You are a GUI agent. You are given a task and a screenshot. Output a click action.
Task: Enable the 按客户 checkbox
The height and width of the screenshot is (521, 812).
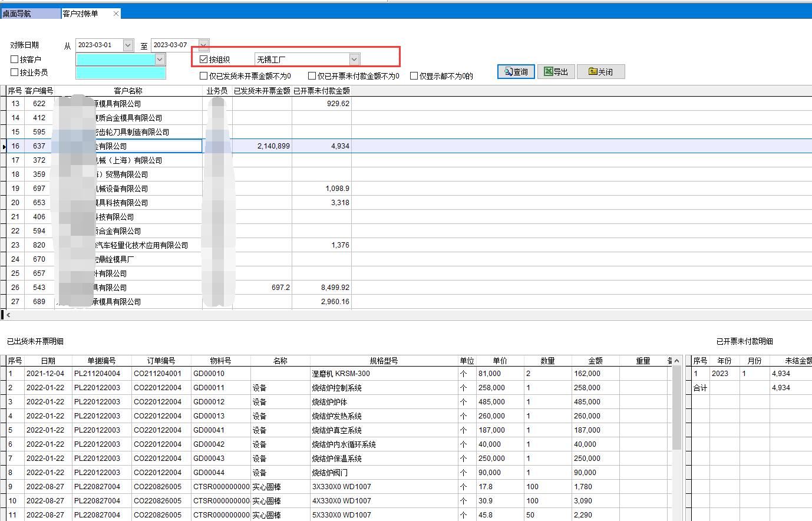point(15,60)
